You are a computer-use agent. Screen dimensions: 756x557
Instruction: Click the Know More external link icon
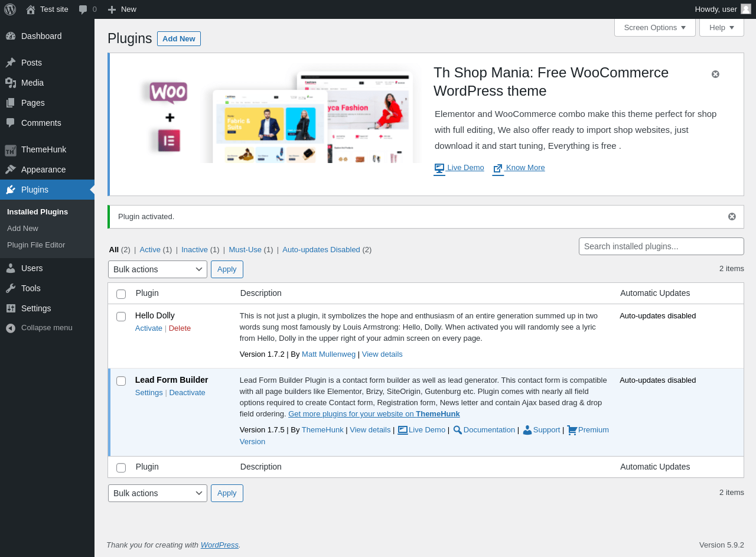tap(498, 168)
